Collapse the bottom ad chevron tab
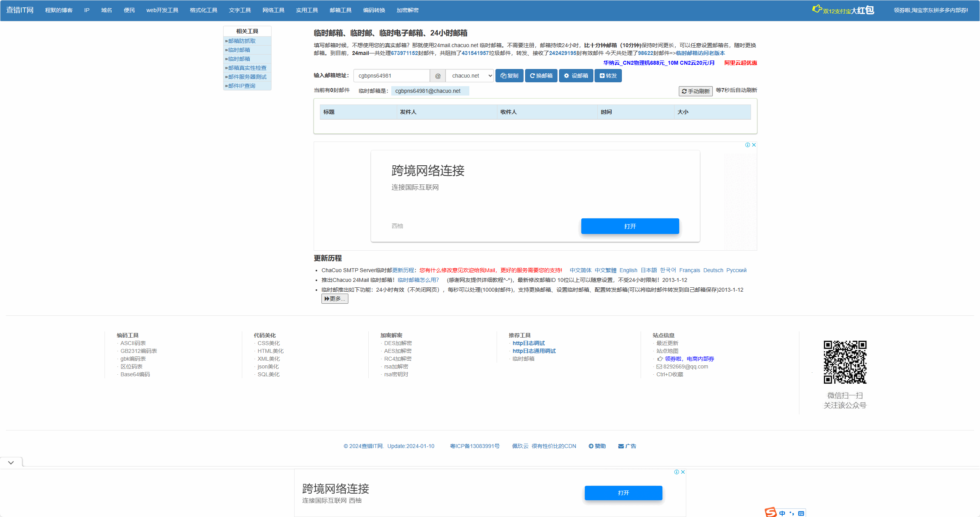 pos(11,462)
